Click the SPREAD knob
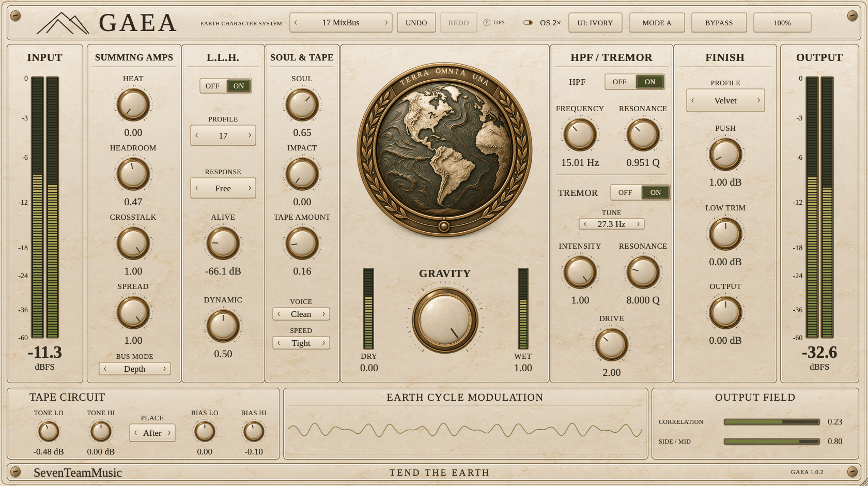Image resolution: width=868 pixels, height=486 pixels. (x=133, y=312)
